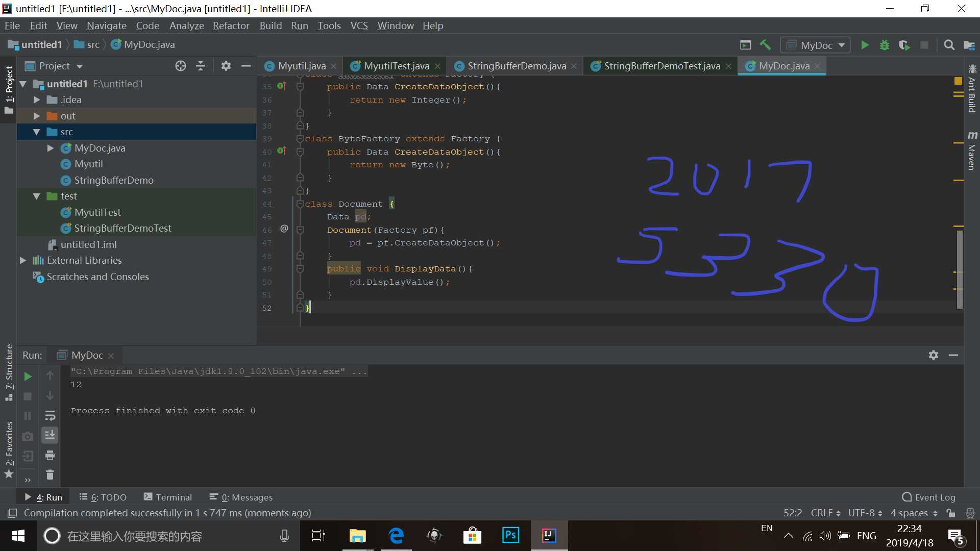Hide the Project panel with minus icon

point(246,66)
